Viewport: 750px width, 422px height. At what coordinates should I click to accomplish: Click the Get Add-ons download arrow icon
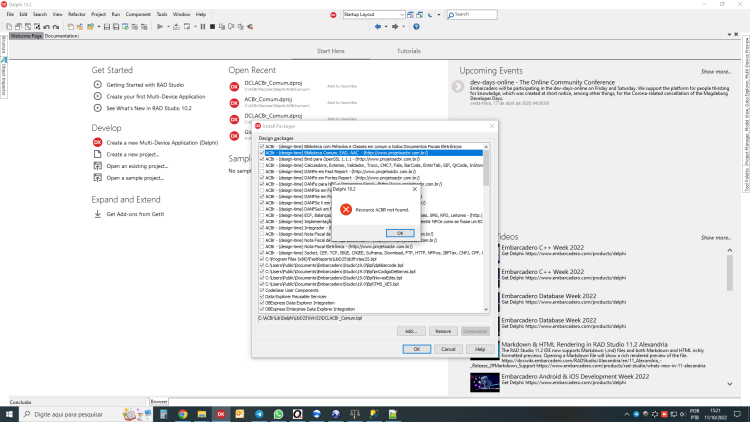[98, 214]
